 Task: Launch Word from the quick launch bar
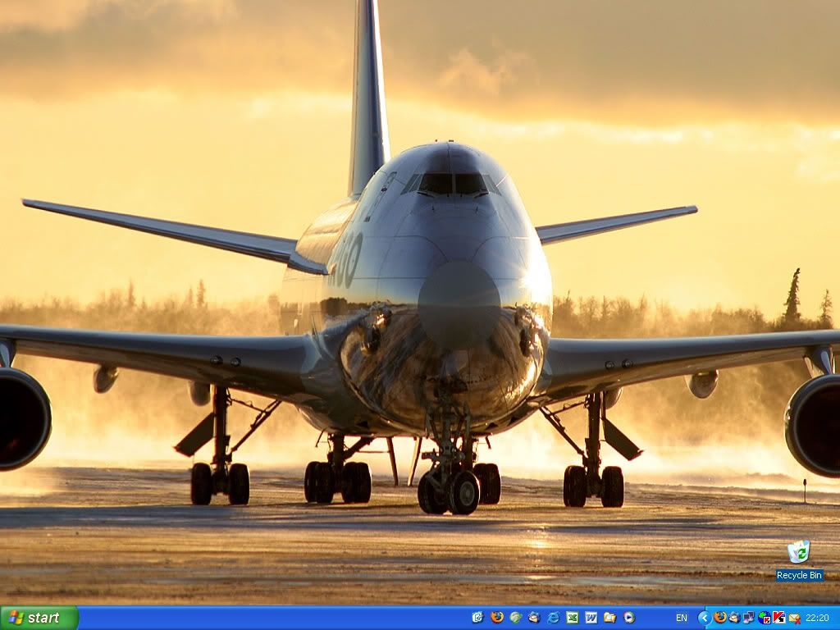(x=591, y=618)
